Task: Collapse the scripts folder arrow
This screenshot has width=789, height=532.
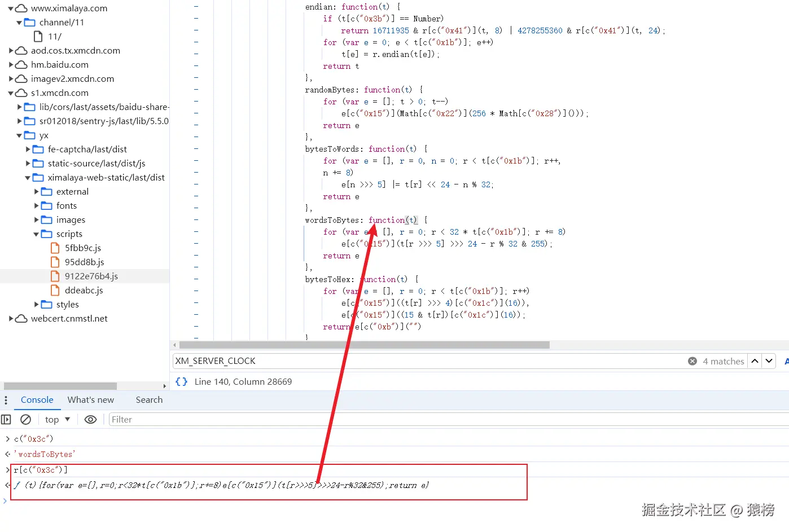Action: click(x=36, y=234)
